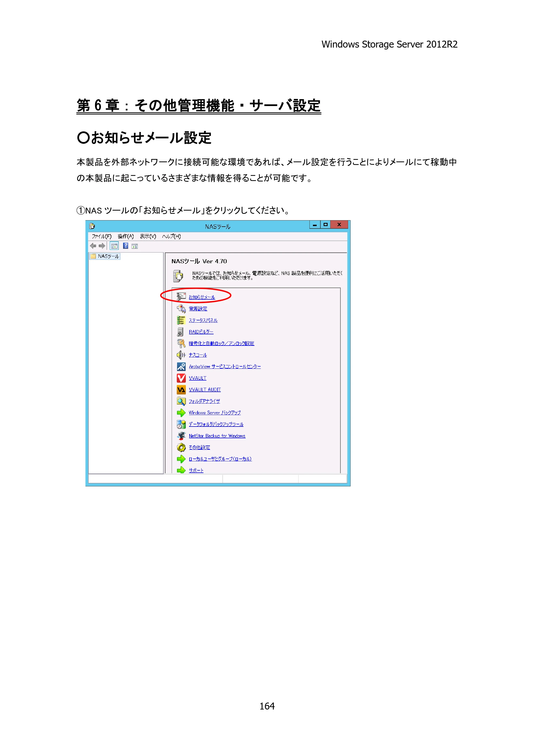The height and width of the screenshot is (756, 534).
Task: Click the NetStor Backup for Windows icon
Action: pyautogui.click(x=181, y=436)
